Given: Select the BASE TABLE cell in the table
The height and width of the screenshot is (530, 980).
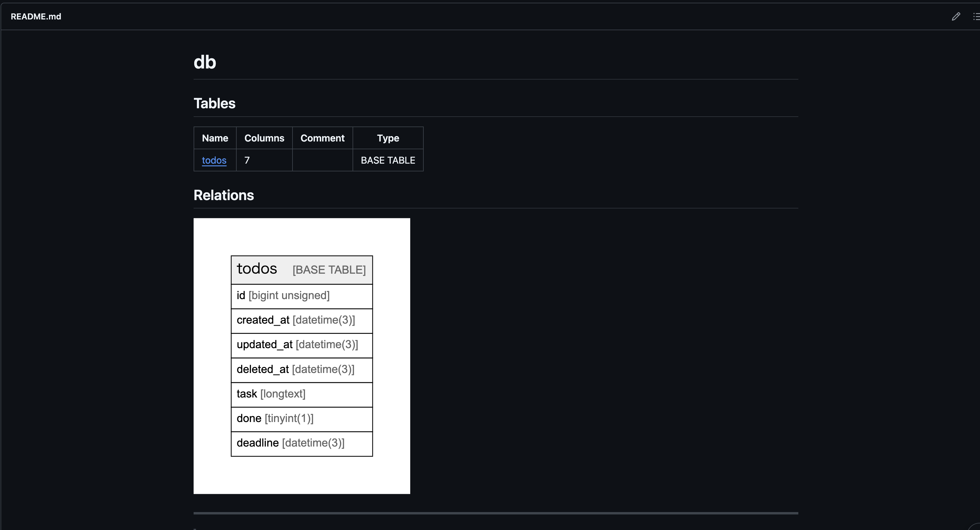Looking at the screenshot, I should 388,160.
